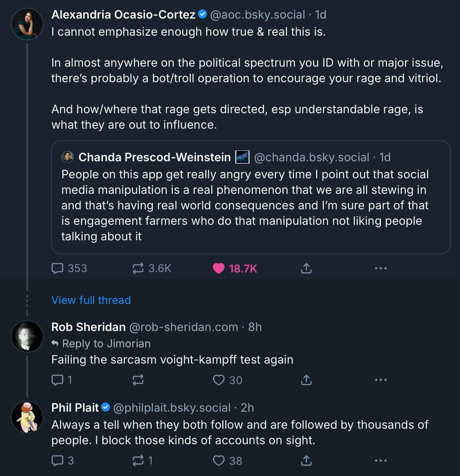The height and width of the screenshot is (476, 460).
Task: Unlike the post with 18.7K likes
Action: point(219,268)
